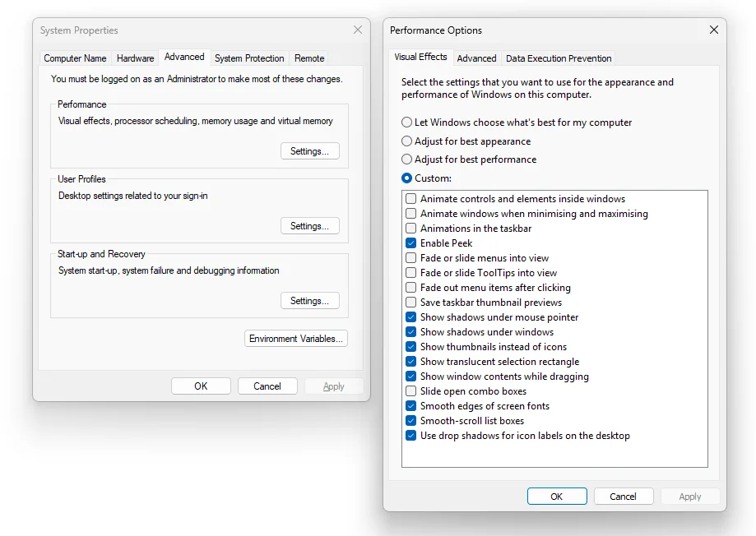Choose "Let Windows choose what's best for my computer"
Viewport: 756px width, 536px height.
(407, 122)
